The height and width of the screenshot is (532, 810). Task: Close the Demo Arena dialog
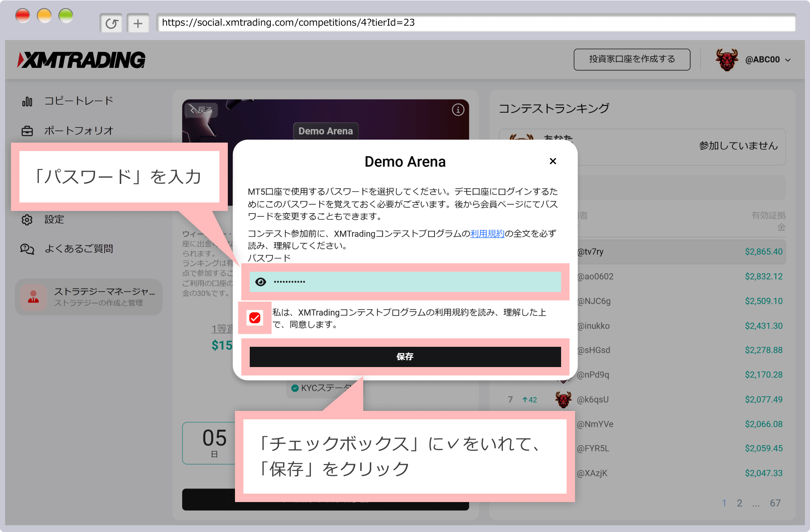[553, 161]
